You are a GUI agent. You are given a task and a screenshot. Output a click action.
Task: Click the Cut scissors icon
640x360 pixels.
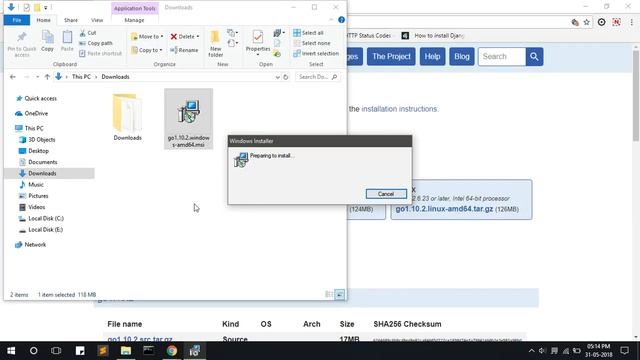tap(82, 33)
